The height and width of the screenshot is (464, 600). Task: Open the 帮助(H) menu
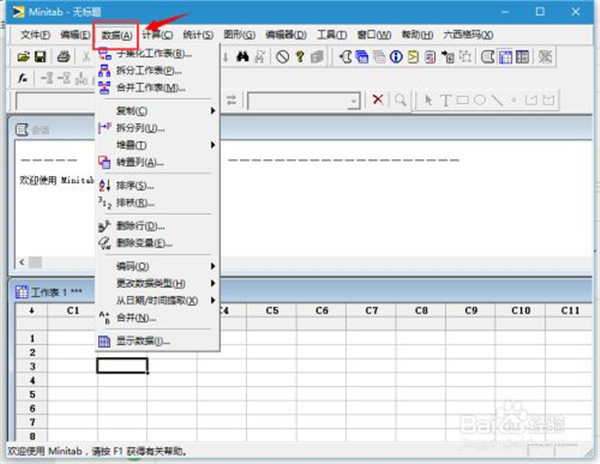click(x=417, y=35)
